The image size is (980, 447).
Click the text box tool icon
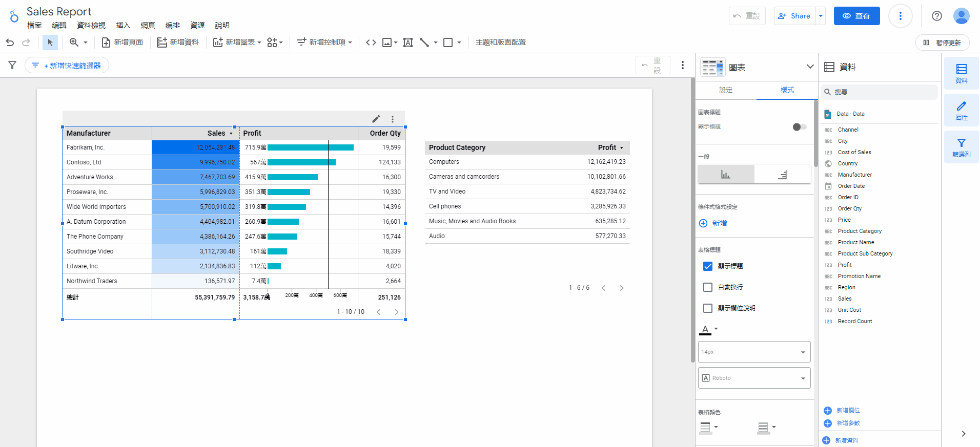click(408, 42)
